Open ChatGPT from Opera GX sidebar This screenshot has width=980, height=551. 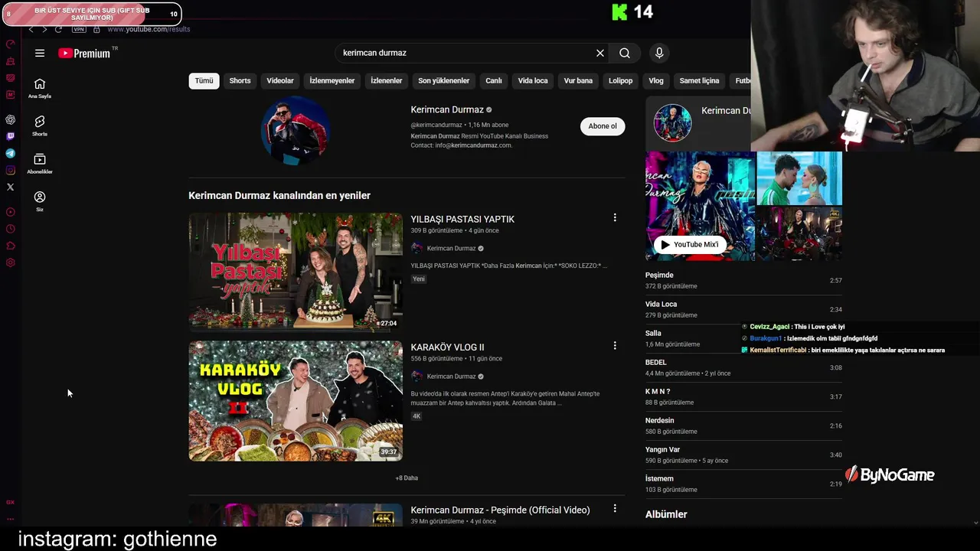pyautogui.click(x=10, y=119)
